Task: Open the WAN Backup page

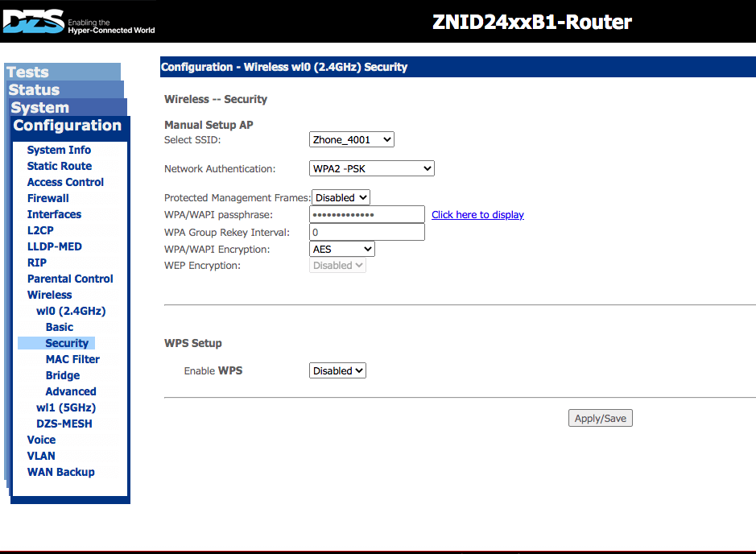Action: [61, 472]
